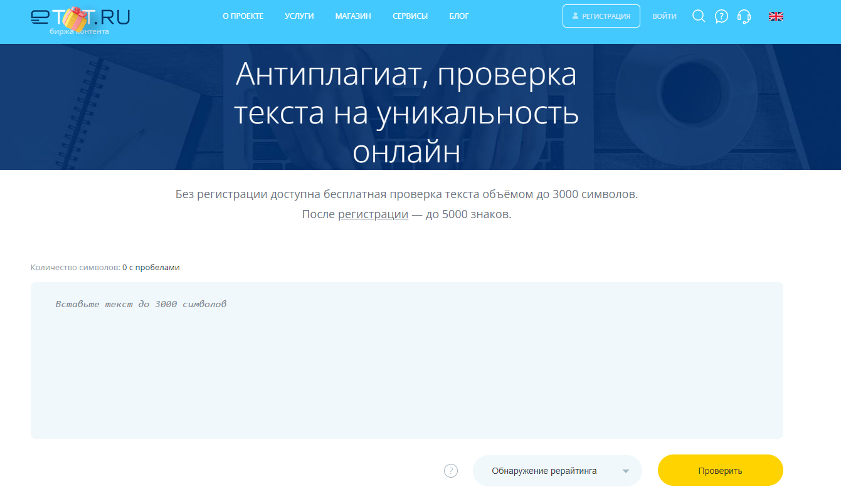Switch language using the British flag icon
841x504 pixels.
[x=776, y=16]
